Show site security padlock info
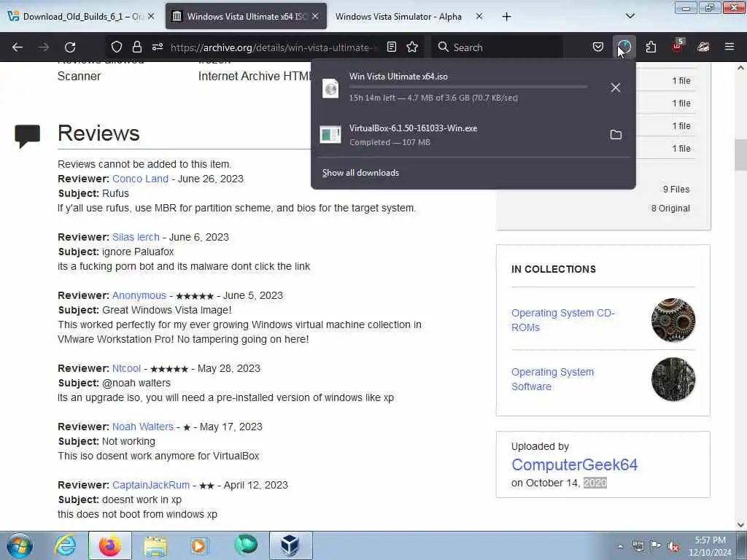This screenshot has height=560, width=747. click(x=137, y=47)
